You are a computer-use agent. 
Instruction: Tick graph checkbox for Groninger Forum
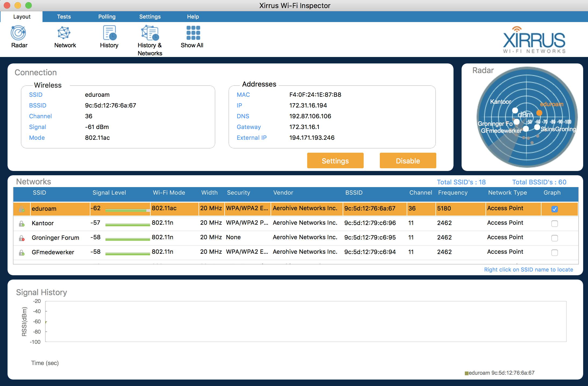(x=554, y=238)
